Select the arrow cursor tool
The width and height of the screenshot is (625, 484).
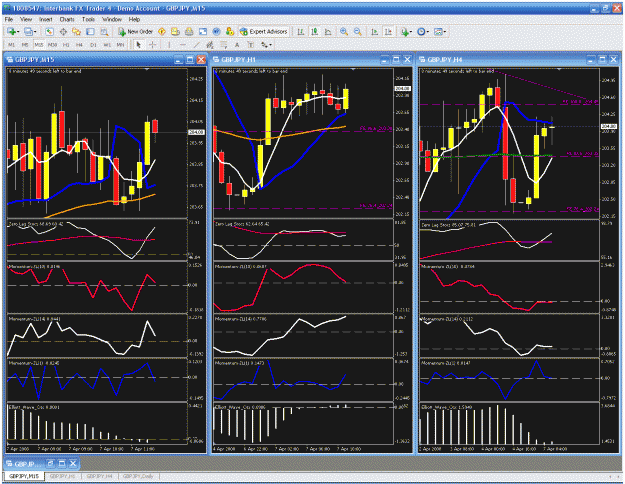coord(139,45)
